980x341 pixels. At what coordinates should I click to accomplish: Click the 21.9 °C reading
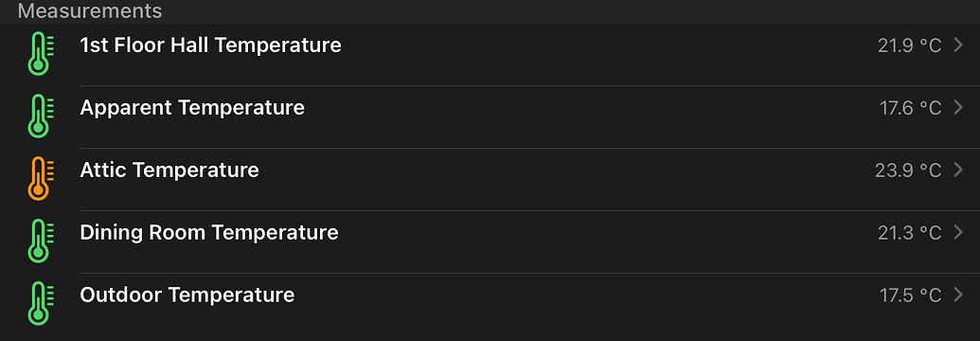909,45
